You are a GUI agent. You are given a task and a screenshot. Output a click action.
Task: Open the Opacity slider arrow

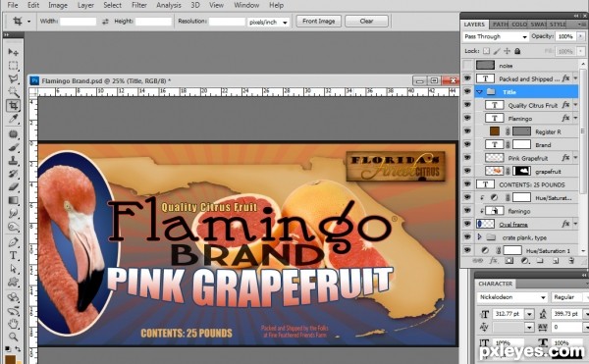(x=581, y=36)
